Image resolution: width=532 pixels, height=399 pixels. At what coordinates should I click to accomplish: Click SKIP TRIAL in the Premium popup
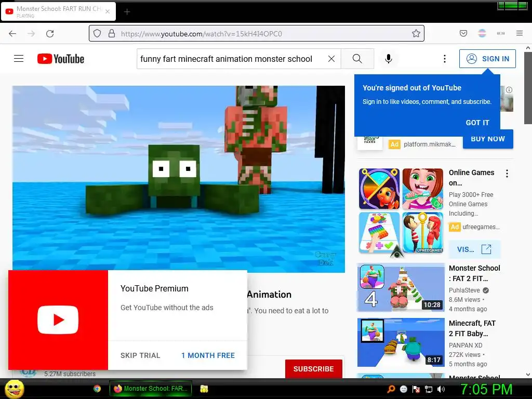click(140, 355)
